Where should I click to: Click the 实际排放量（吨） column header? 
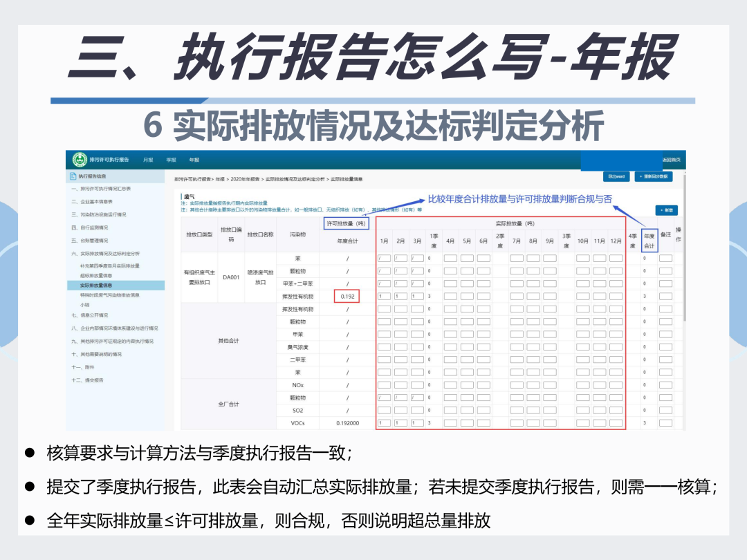515,223
